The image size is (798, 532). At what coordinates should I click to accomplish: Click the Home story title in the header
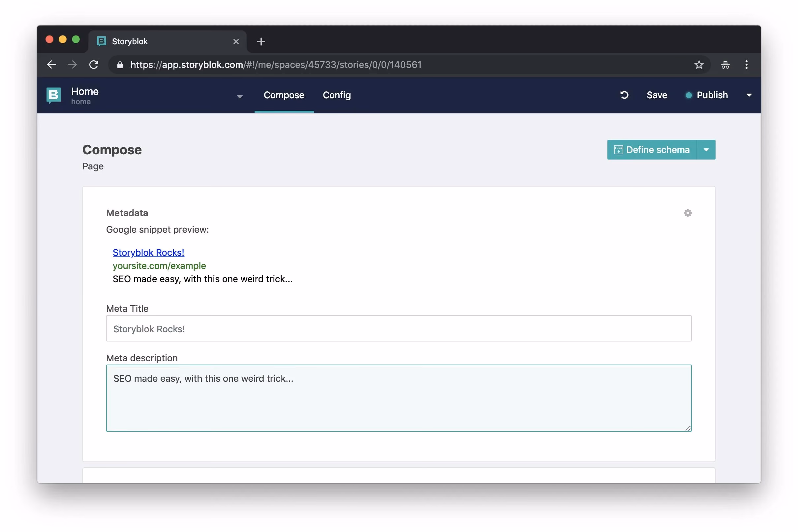(85, 92)
